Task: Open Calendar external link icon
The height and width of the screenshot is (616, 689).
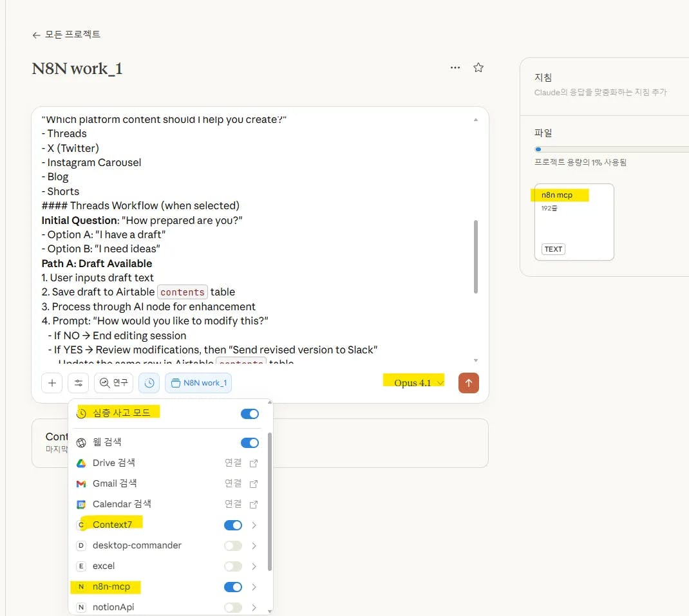Action: coord(254,505)
